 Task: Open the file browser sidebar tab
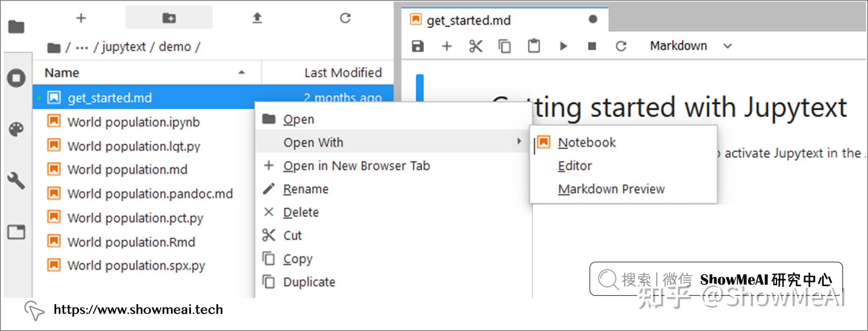tap(16, 27)
